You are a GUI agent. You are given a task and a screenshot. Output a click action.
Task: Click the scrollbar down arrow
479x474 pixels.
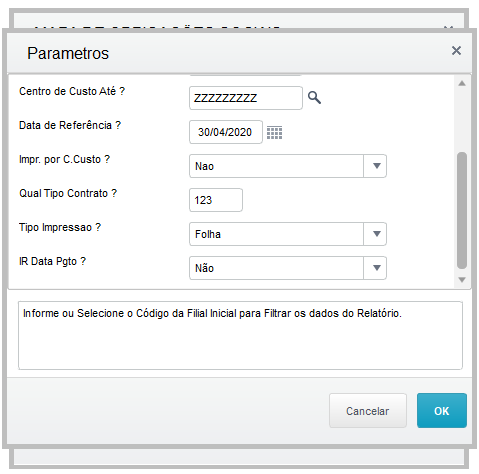pyautogui.click(x=462, y=280)
